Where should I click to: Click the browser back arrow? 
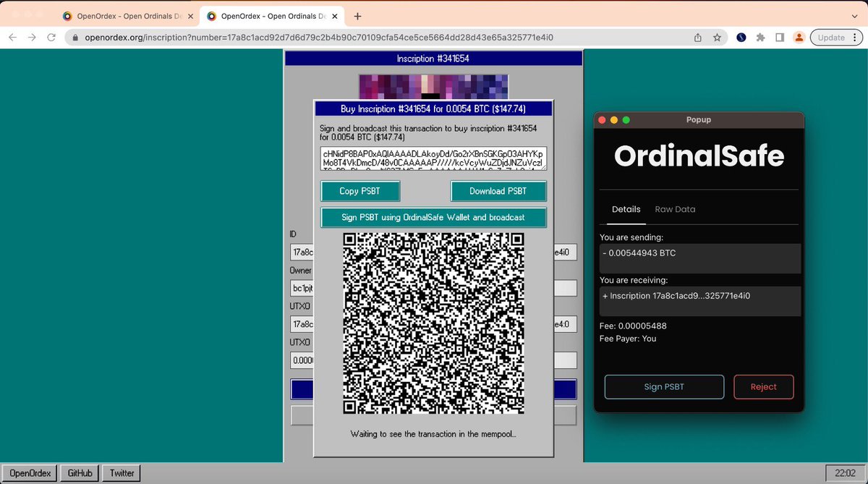point(12,37)
